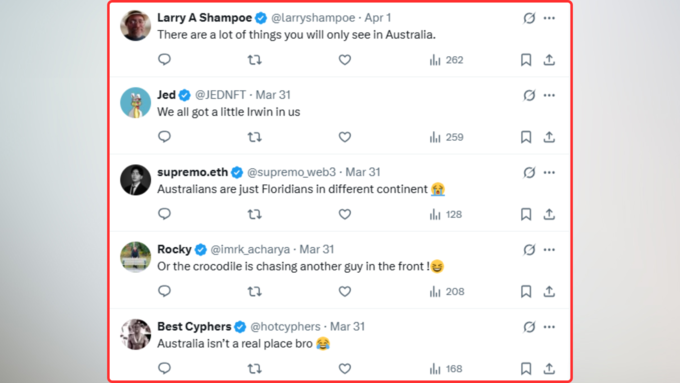Retweet Jed's Irwin tweet
Screen dimensions: 680x383
255,137
